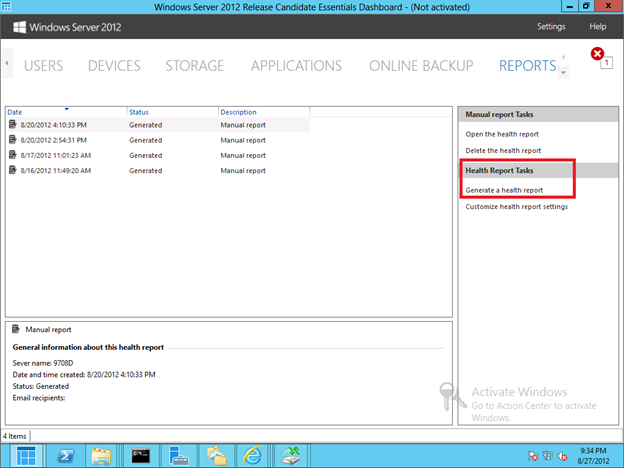Click Customize health report settings

click(517, 207)
